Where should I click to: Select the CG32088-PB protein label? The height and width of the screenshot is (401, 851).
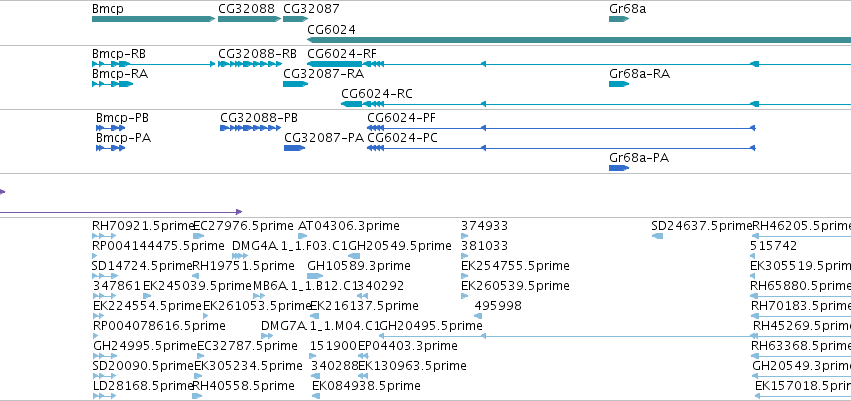(x=259, y=118)
